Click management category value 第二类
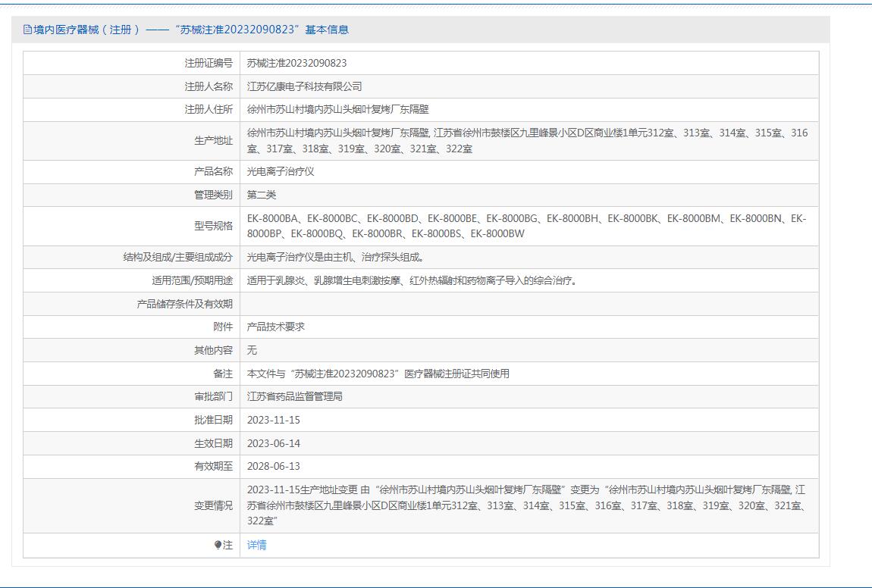The height and width of the screenshot is (588, 872). [x=262, y=195]
